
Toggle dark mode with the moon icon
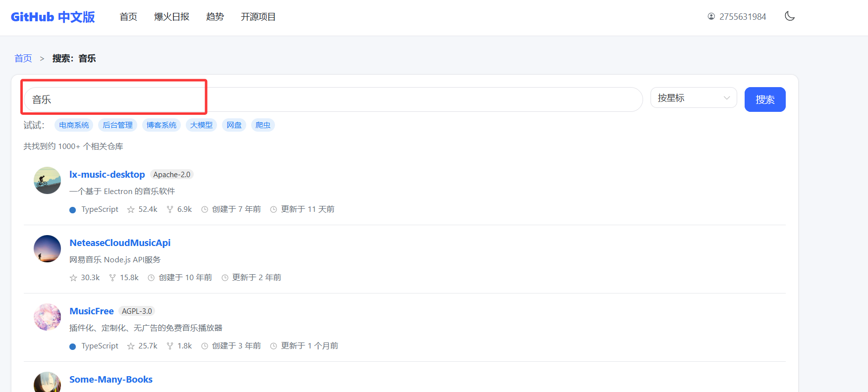tap(790, 16)
